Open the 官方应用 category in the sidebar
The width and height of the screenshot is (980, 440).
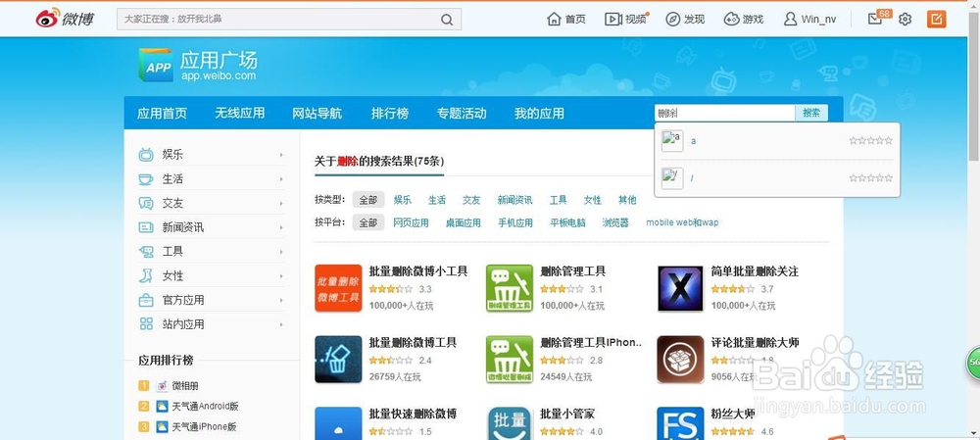coord(182,300)
